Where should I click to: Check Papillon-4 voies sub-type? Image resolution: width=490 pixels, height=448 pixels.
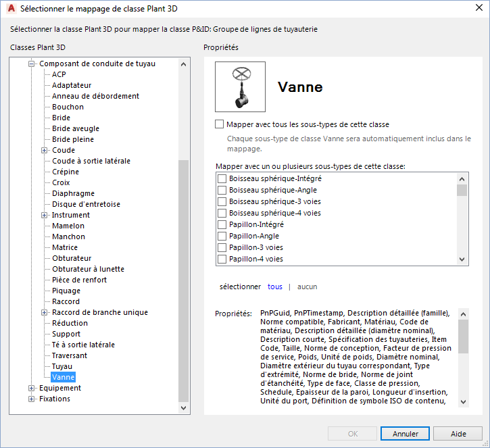(222, 259)
